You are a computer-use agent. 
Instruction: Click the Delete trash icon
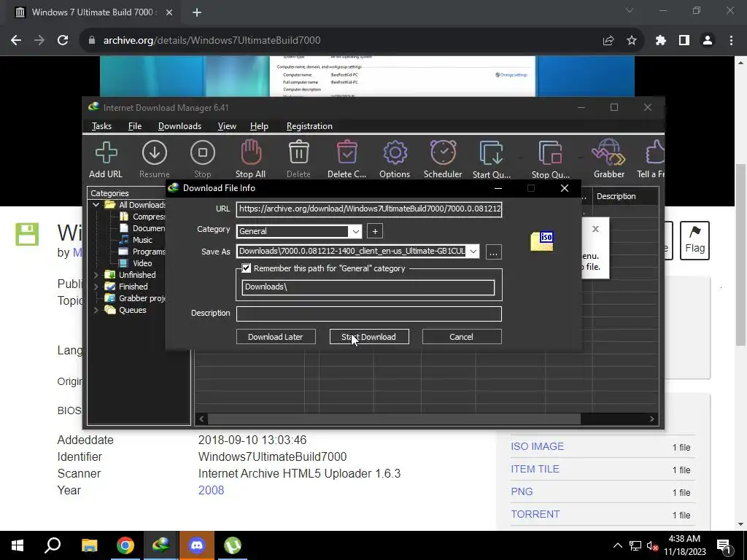(x=298, y=152)
